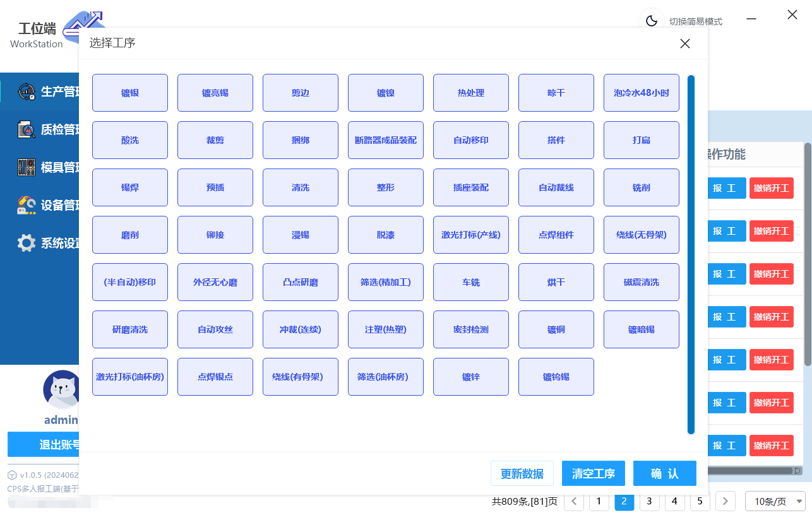Click the dialog's blue vertical scrollbar
This screenshot has width=812, height=520.
click(x=691, y=252)
